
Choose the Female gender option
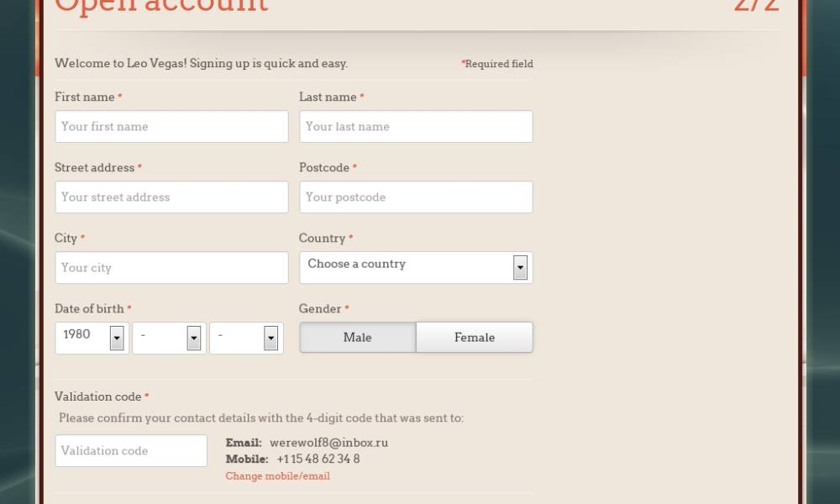475,338
